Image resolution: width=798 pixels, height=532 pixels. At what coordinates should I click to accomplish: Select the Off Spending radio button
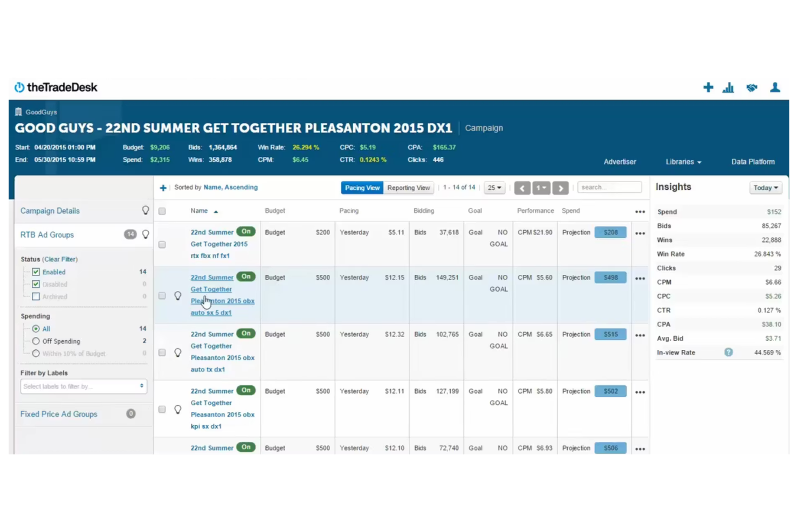pos(36,341)
